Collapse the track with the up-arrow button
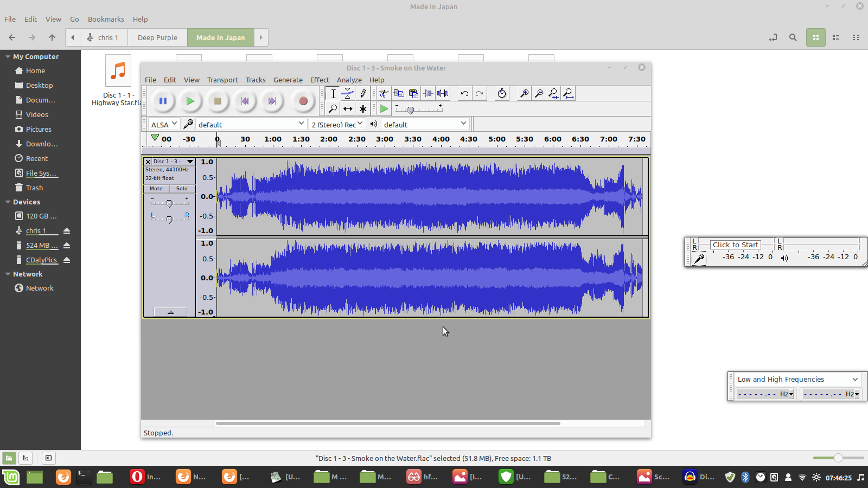 click(x=170, y=312)
